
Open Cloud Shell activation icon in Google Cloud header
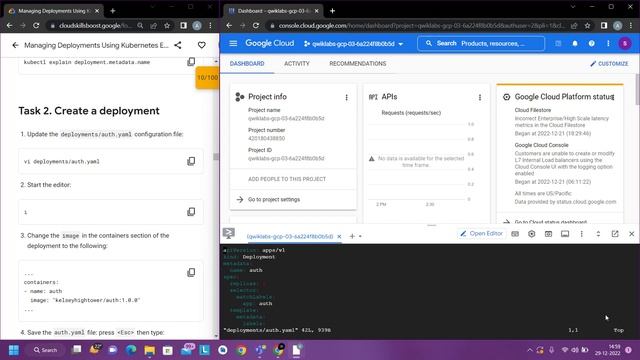[558, 43]
